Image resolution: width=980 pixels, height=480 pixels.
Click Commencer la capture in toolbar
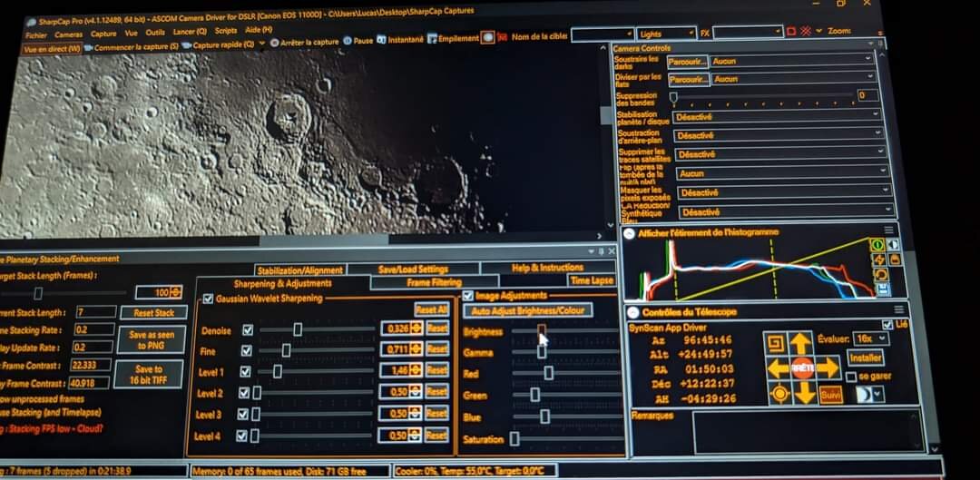[132, 46]
